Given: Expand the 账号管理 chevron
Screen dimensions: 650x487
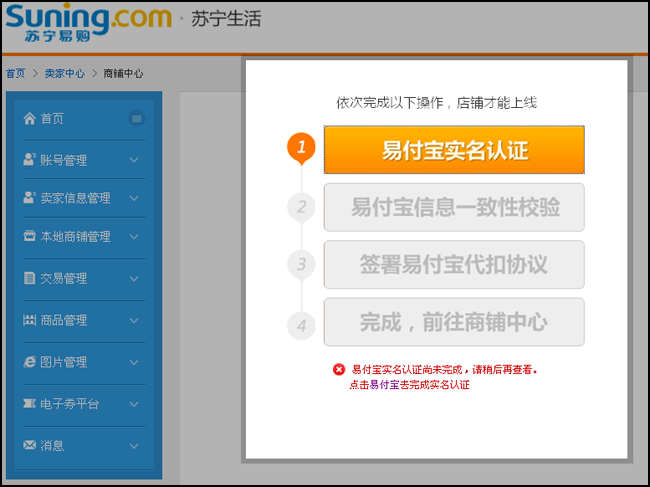Looking at the screenshot, I should click(135, 160).
